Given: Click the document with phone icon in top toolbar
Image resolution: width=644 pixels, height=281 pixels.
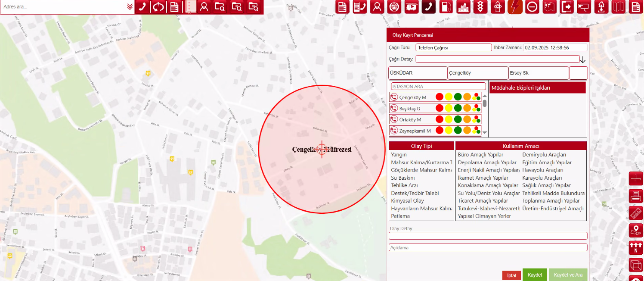Looking at the screenshot, I should (359, 7).
